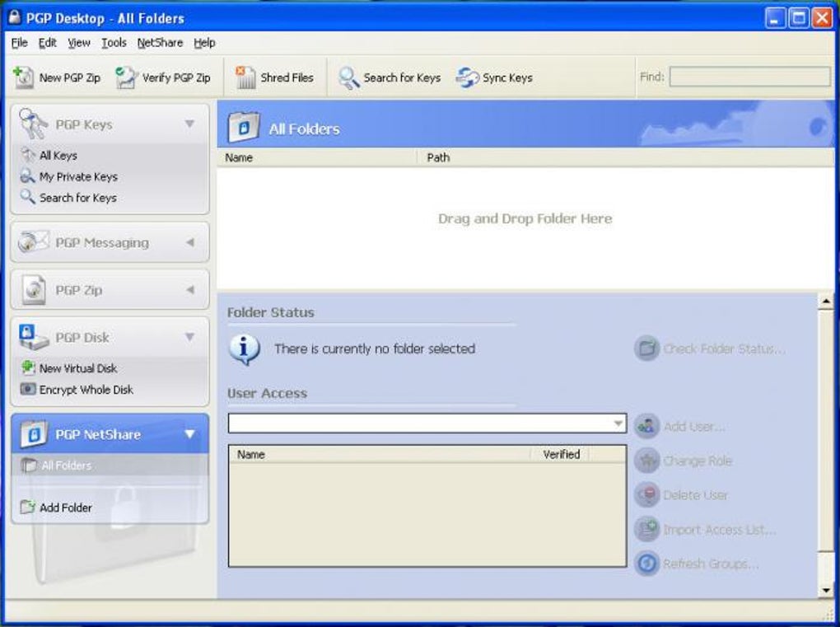
Task: Click the Refresh Groups label
Action: (711, 564)
